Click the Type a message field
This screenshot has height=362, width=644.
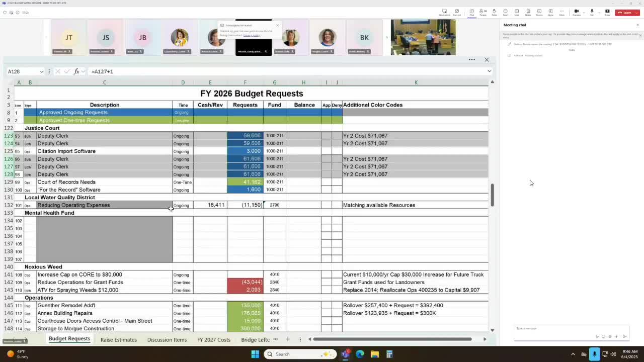click(553, 328)
